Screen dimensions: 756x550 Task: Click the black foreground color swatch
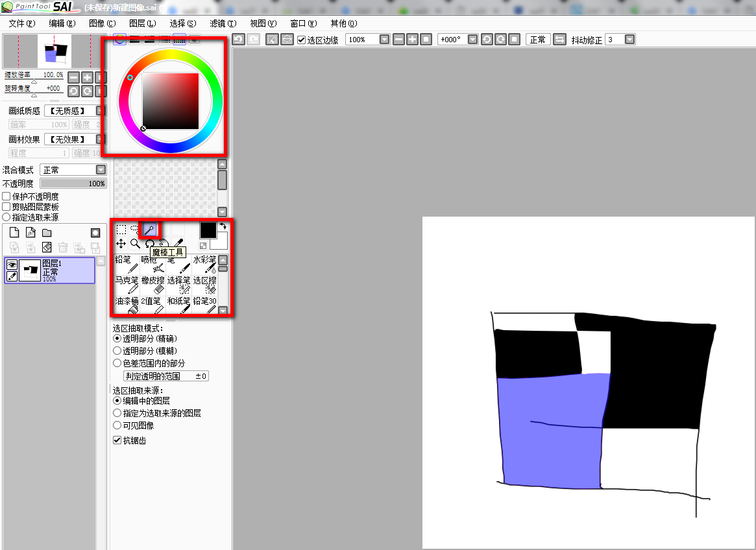[x=208, y=230]
